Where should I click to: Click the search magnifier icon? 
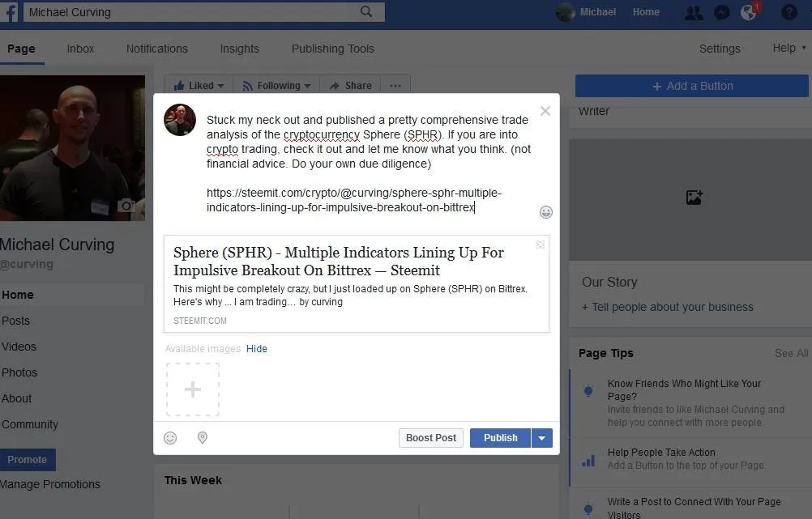366,11
